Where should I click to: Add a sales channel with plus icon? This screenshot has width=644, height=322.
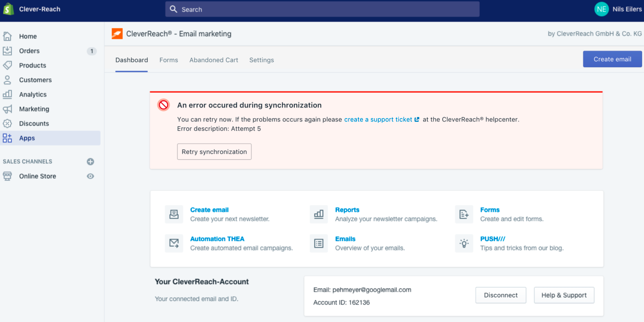pos(90,161)
